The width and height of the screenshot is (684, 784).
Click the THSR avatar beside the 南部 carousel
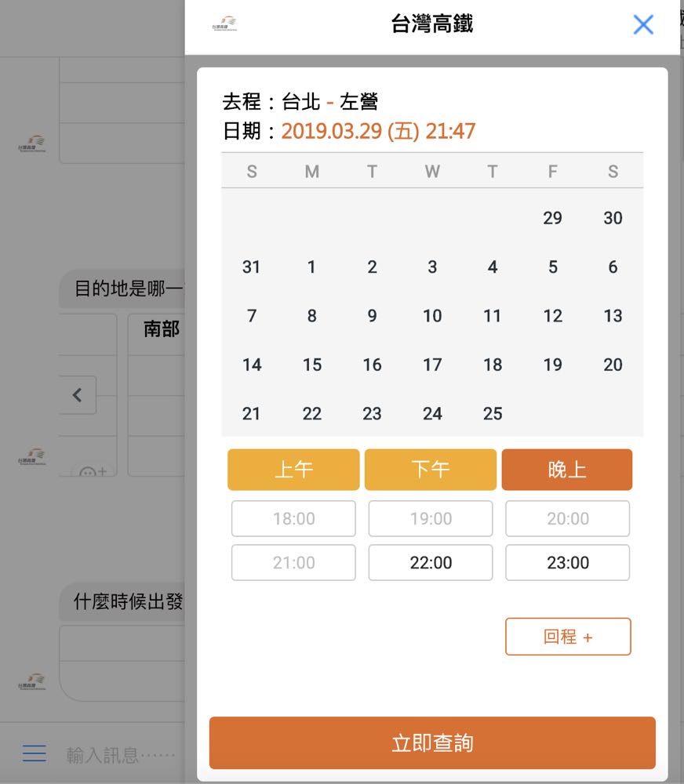tap(31, 456)
